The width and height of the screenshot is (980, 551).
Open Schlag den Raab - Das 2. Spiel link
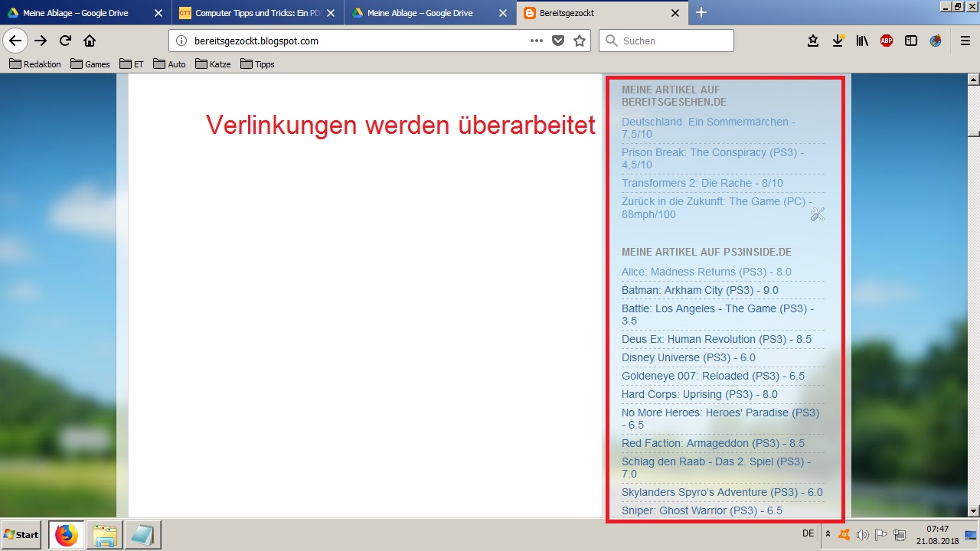[x=716, y=468]
